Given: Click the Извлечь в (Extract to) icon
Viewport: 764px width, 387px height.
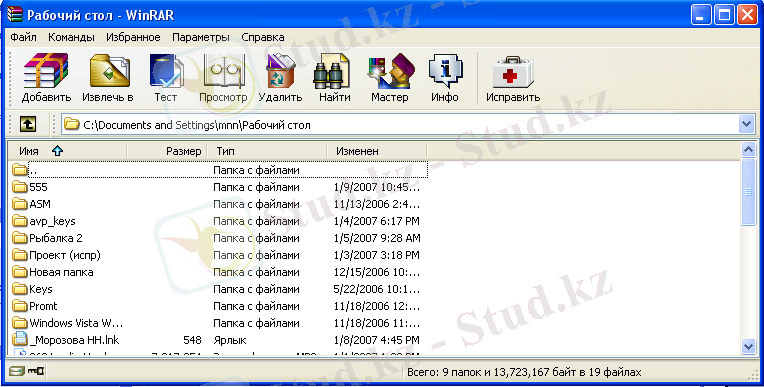Looking at the screenshot, I should point(108,78).
